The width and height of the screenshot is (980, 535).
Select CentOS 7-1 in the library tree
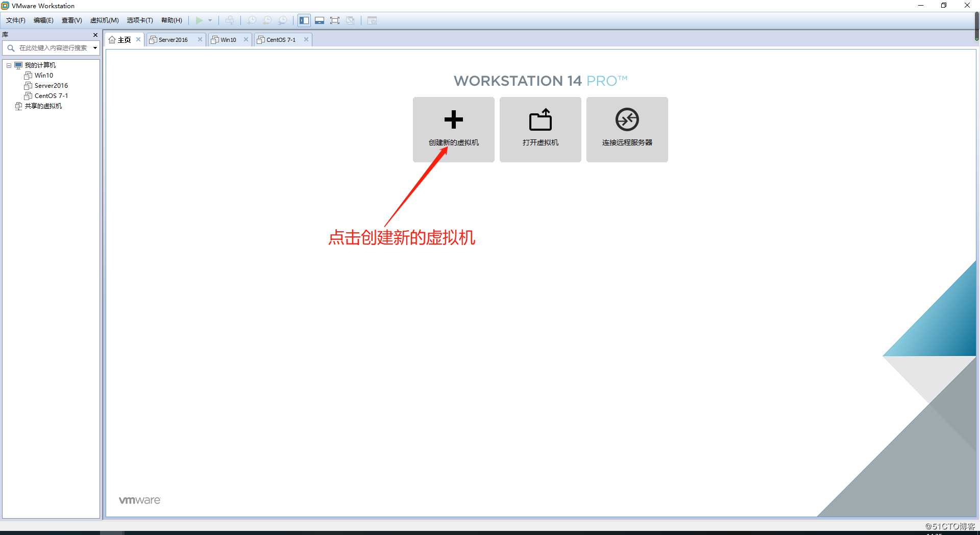pyautogui.click(x=51, y=96)
